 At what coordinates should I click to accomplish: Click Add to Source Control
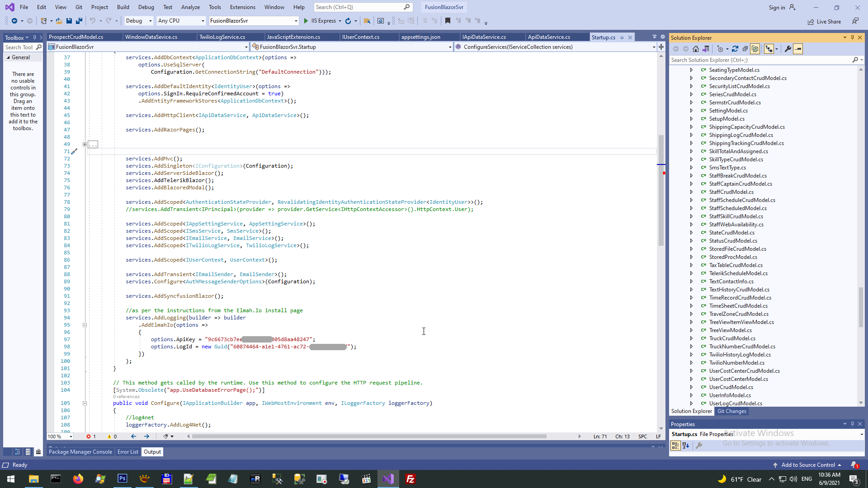(x=808, y=465)
